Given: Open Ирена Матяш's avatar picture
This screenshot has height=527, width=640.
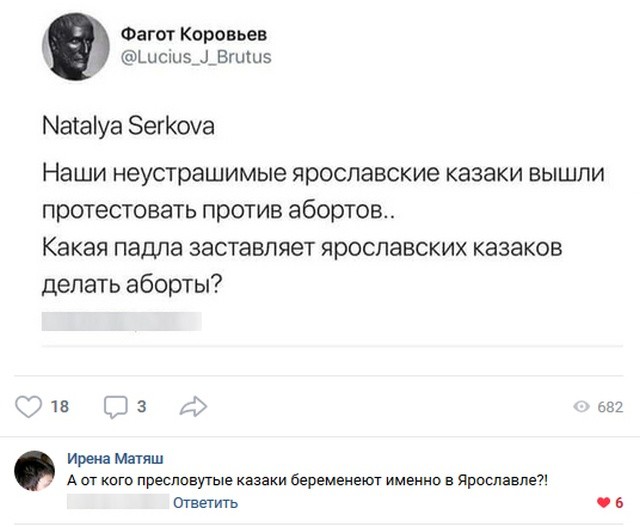Looking at the screenshot, I should click(x=34, y=470).
